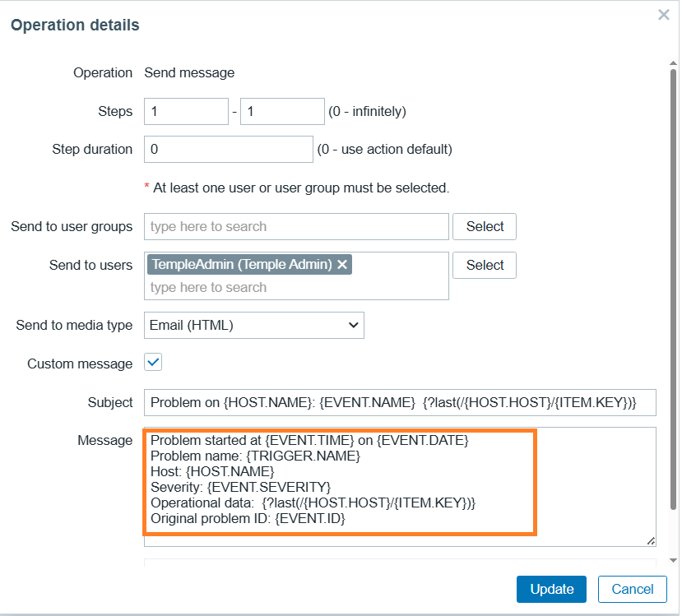The width and height of the screenshot is (682, 616).
Task: Cancel the operation details changes
Action: [x=633, y=589]
